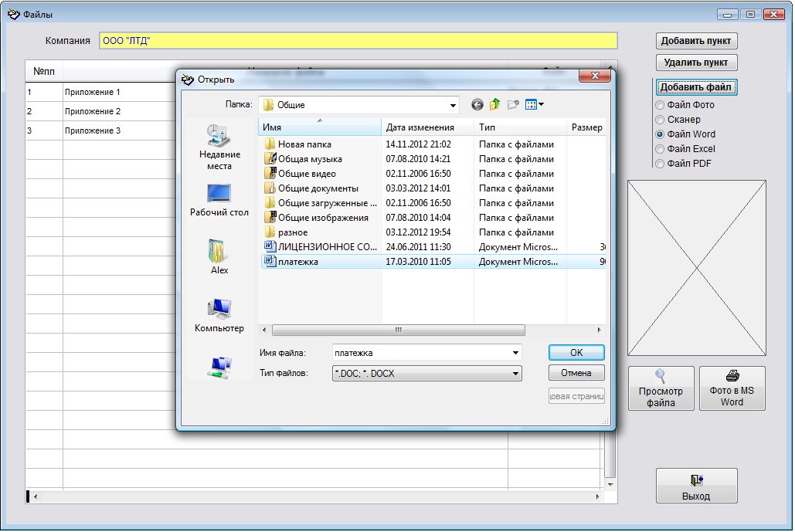Open the Тип файлов filter dropdown
Screen dimensions: 795x532
tap(515, 374)
